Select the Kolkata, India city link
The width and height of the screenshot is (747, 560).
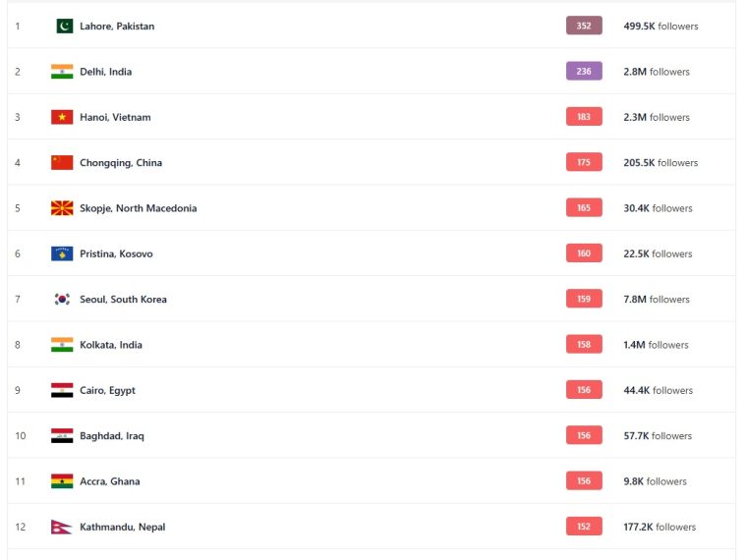click(x=111, y=345)
